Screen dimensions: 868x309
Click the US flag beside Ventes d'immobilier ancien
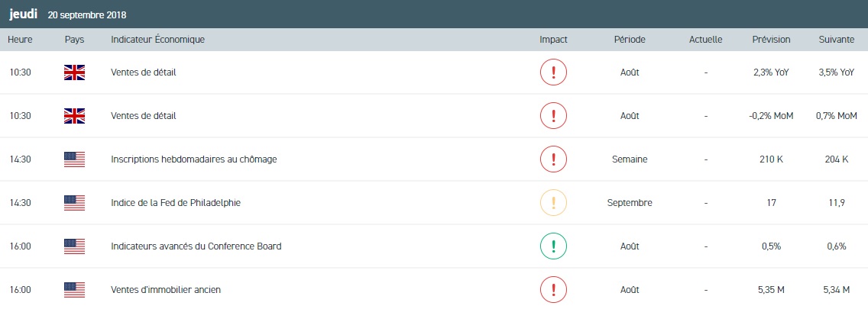[74, 290]
